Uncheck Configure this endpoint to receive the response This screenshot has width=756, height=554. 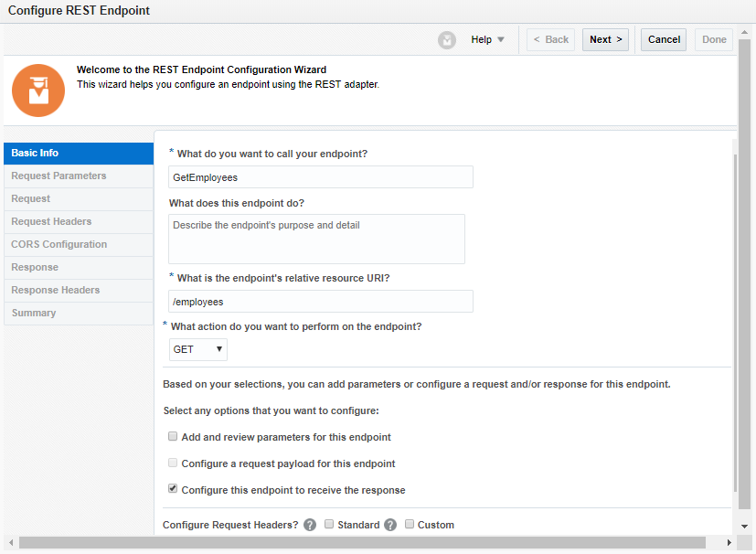(173, 490)
